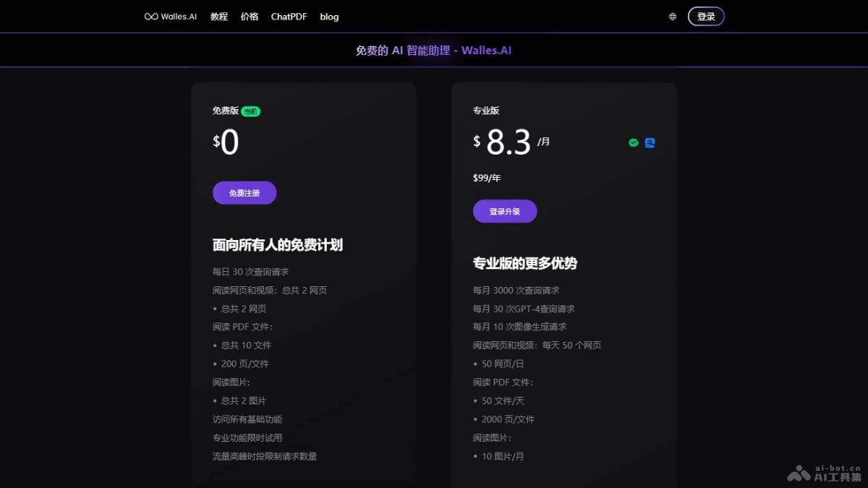
Task: Open the 教程 menu item
Action: 218,16
